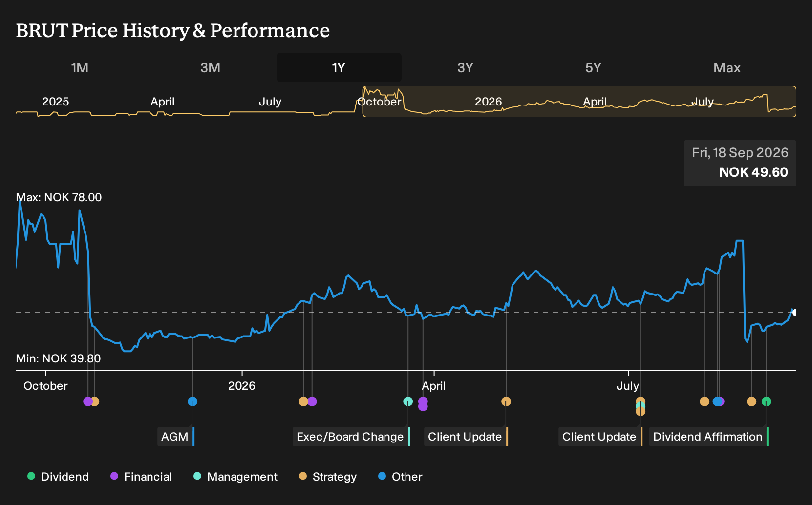The height and width of the screenshot is (505, 812).
Task: Toggle the Management legend filter
Action: [235, 477]
